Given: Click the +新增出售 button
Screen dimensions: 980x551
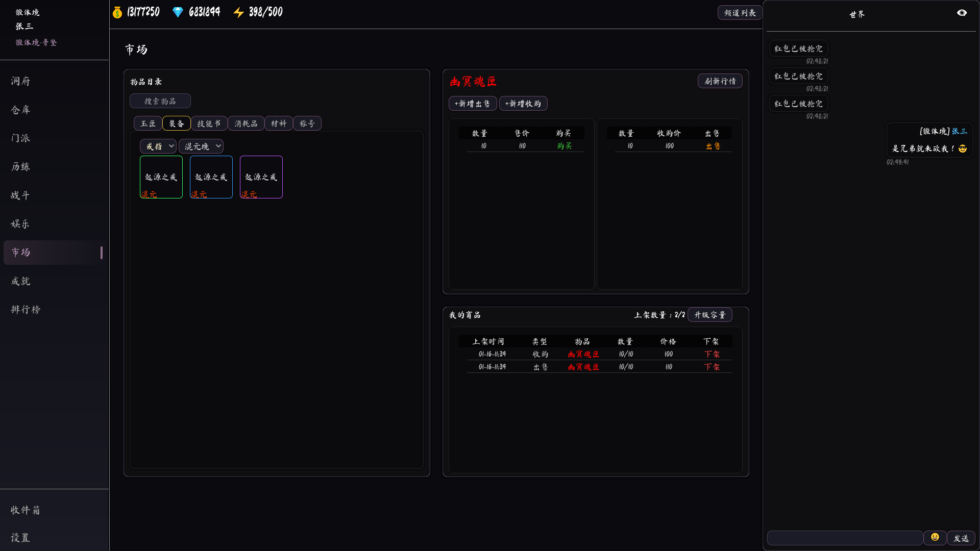Looking at the screenshot, I should (x=472, y=103).
